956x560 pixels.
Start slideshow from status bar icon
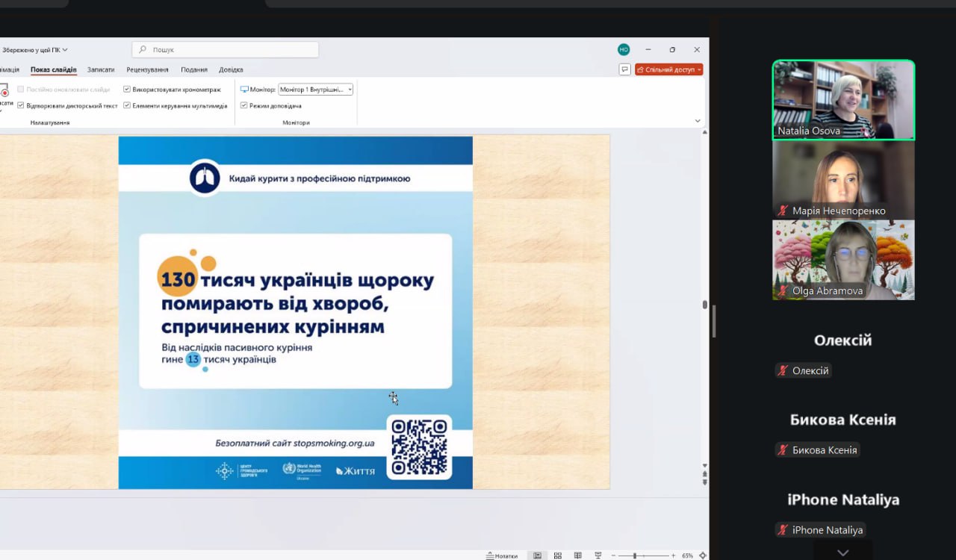[x=597, y=556]
